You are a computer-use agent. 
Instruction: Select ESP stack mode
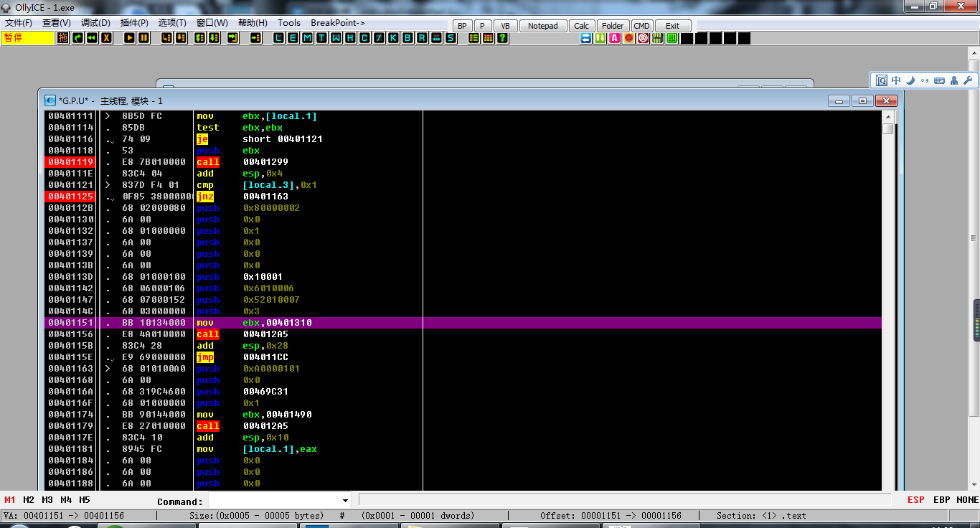click(x=916, y=500)
